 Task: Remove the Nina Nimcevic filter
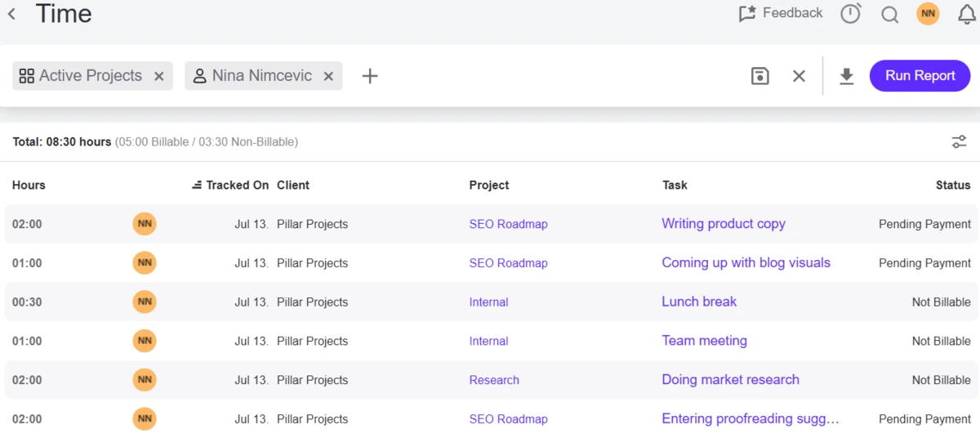click(x=328, y=76)
